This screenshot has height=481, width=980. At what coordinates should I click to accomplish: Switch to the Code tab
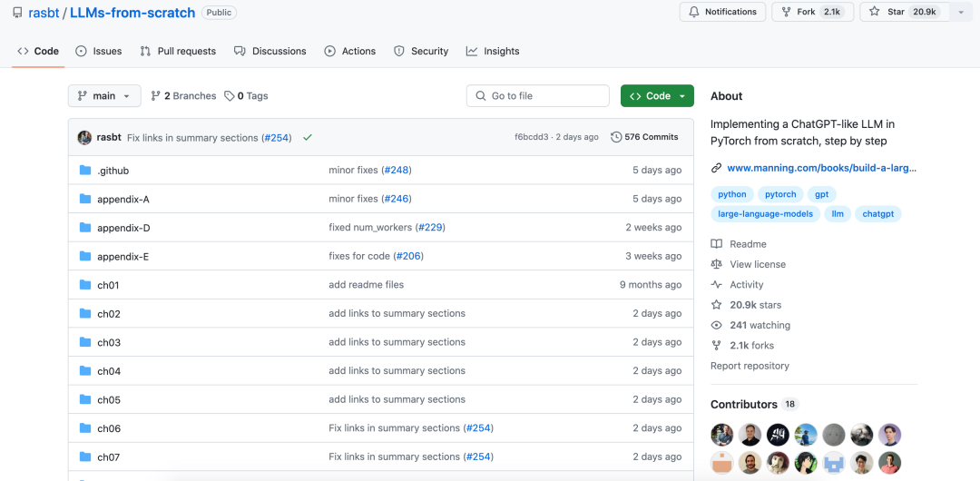tap(38, 52)
